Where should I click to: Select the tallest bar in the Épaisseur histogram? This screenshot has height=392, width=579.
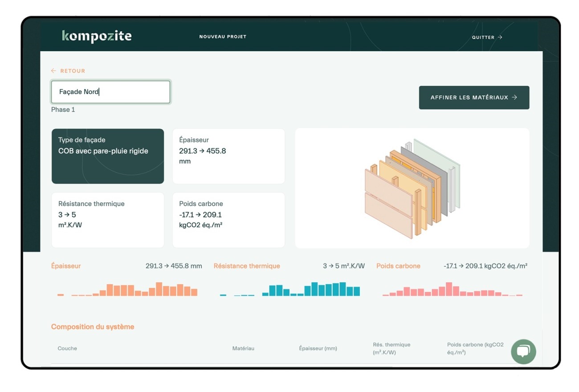tap(159, 289)
